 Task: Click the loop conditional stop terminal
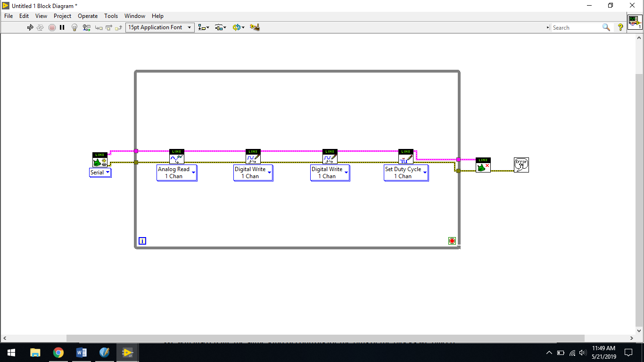point(452,241)
